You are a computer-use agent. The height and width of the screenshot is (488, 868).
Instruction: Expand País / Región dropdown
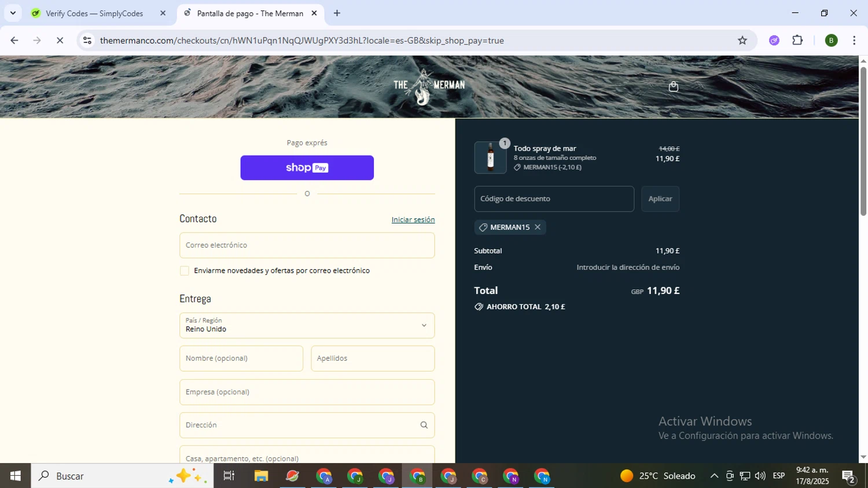point(307,325)
